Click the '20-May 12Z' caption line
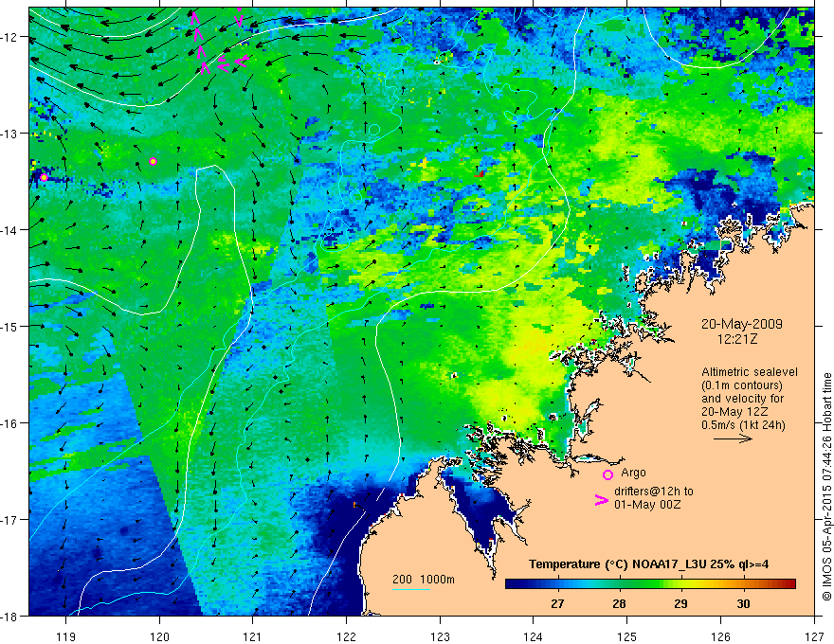 pos(735,412)
